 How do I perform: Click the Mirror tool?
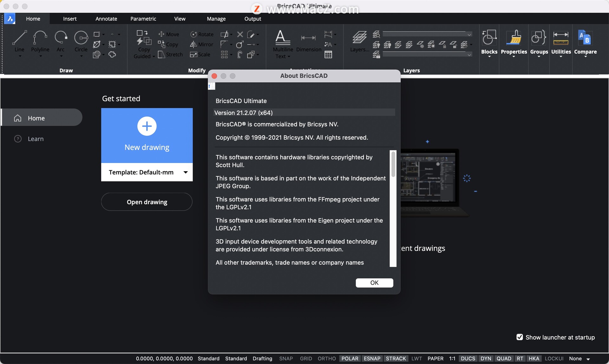(x=201, y=44)
